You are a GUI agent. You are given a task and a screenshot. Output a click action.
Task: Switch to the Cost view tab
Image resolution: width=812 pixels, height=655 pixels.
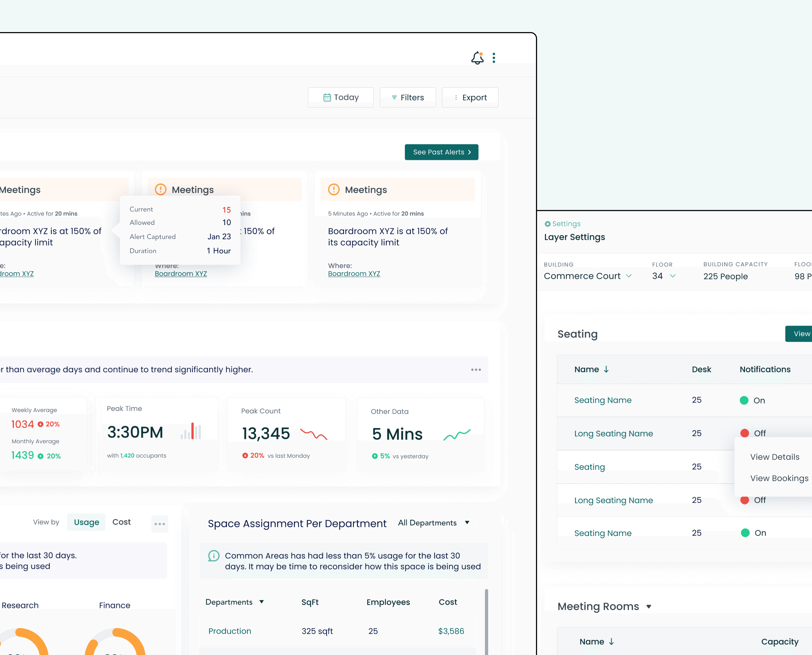click(x=121, y=522)
